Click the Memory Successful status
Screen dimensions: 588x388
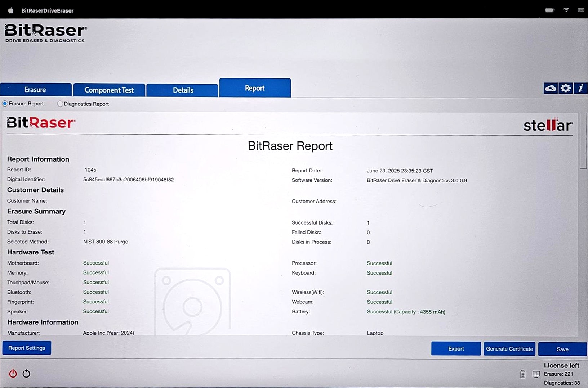(x=96, y=272)
